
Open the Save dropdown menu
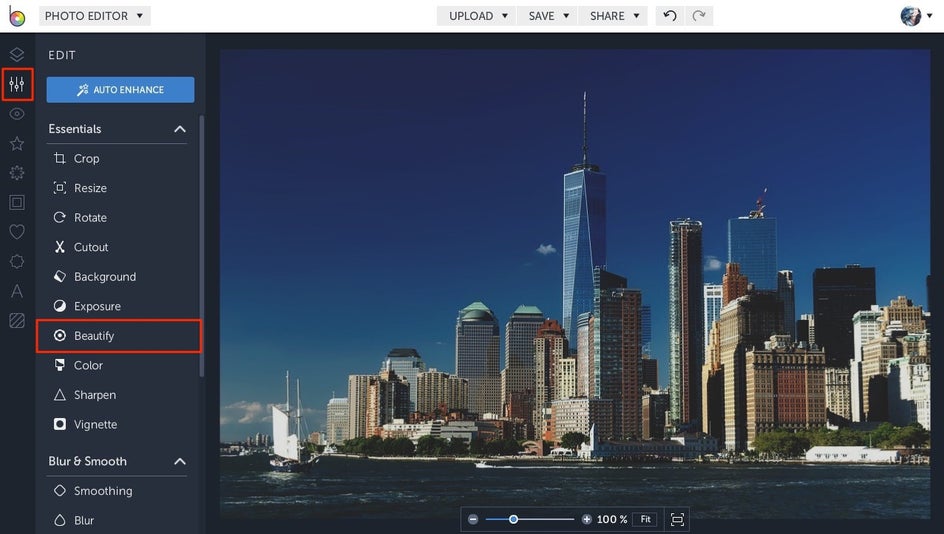click(x=548, y=16)
